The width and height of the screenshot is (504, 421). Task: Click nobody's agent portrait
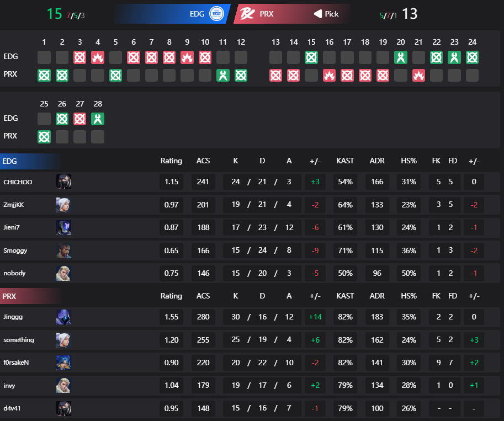63,273
